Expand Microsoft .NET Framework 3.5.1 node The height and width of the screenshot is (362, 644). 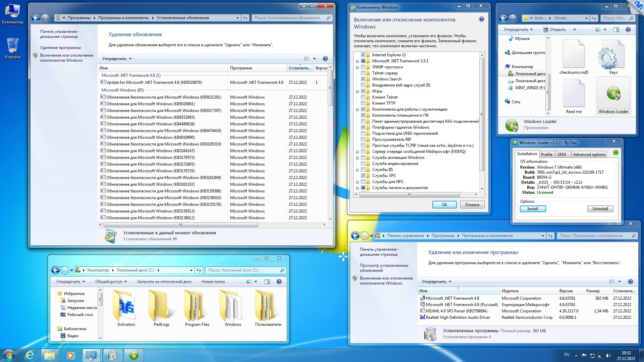pyautogui.click(x=357, y=61)
